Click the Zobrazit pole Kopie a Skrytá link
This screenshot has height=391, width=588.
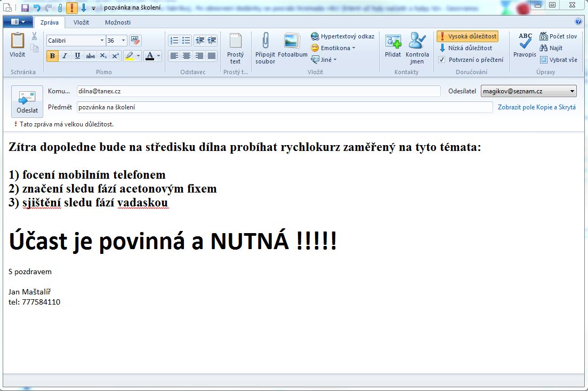(536, 107)
